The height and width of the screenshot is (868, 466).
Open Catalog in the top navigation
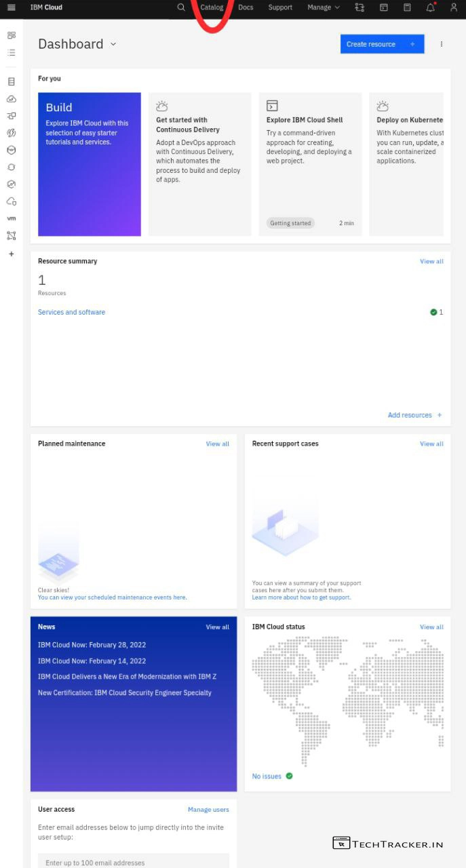tap(212, 7)
